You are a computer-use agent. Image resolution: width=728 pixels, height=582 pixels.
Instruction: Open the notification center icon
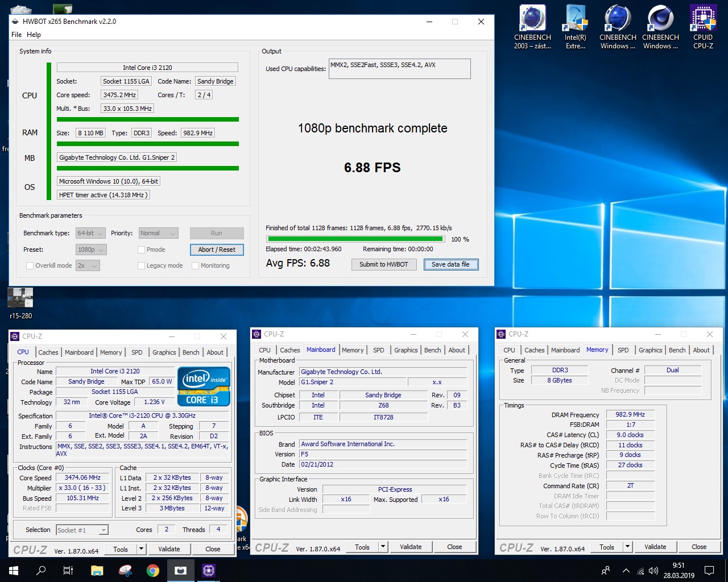pos(709,571)
